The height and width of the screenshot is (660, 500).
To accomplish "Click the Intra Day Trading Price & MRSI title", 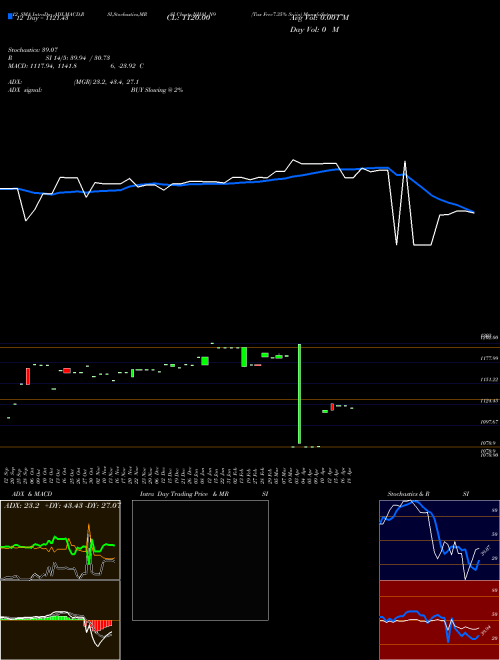I will [204, 494].
